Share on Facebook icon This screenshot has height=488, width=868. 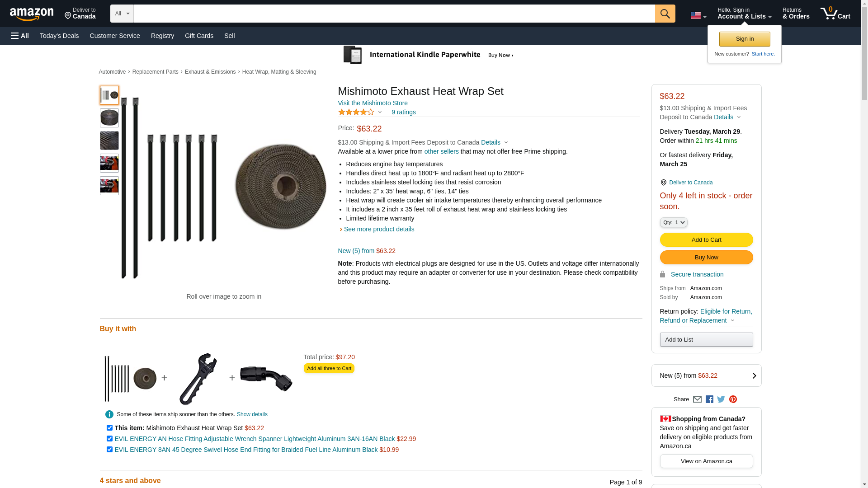709,399
